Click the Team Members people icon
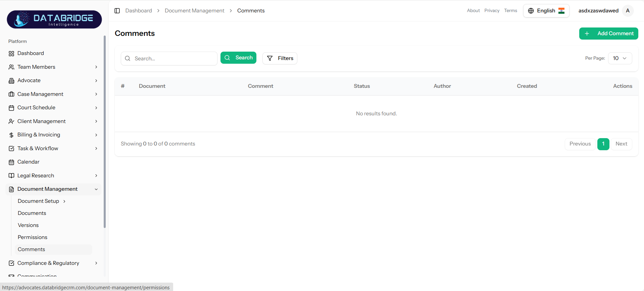The height and width of the screenshot is (291, 644). coord(11,67)
